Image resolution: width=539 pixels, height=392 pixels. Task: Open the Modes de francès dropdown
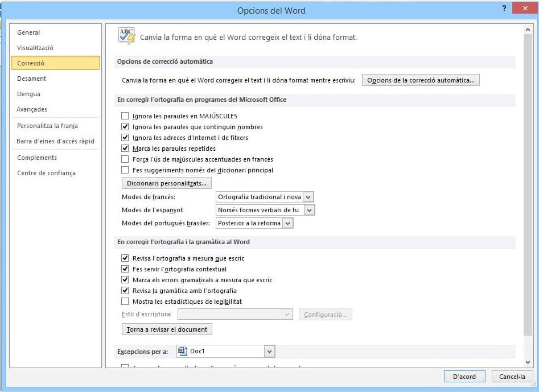click(308, 197)
